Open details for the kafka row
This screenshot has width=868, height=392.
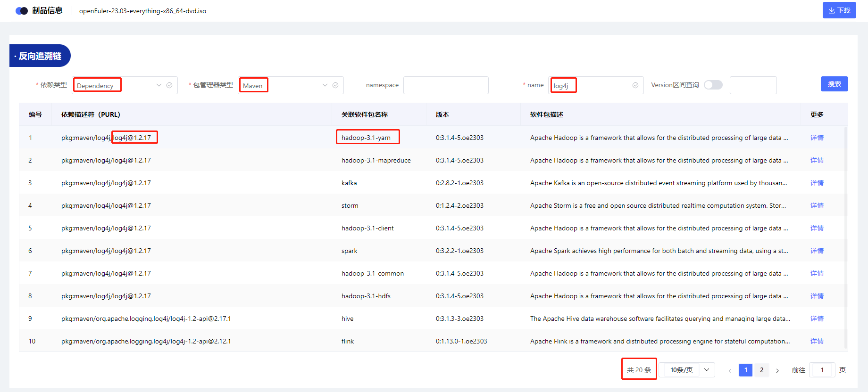coord(817,183)
